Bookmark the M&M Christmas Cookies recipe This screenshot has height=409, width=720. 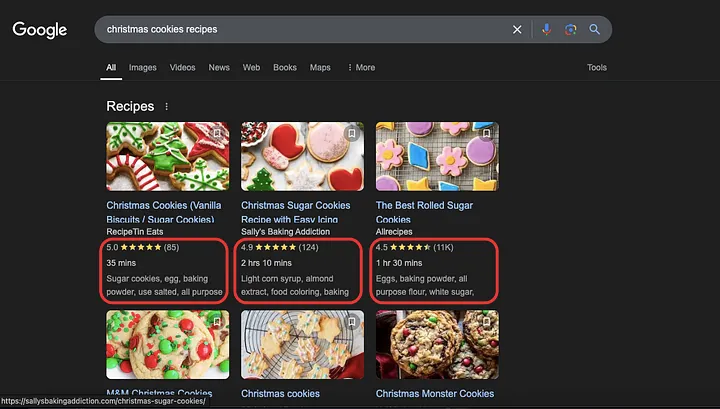[217, 322]
